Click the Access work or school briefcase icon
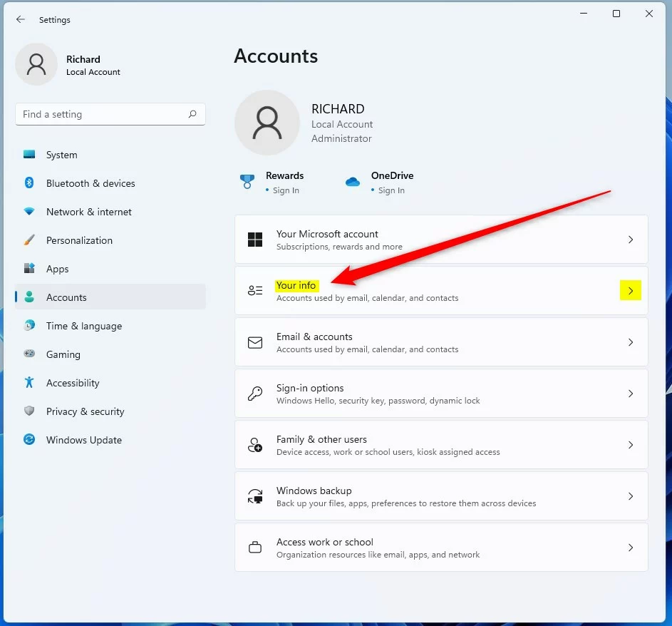672x626 pixels. (x=254, y=548)
